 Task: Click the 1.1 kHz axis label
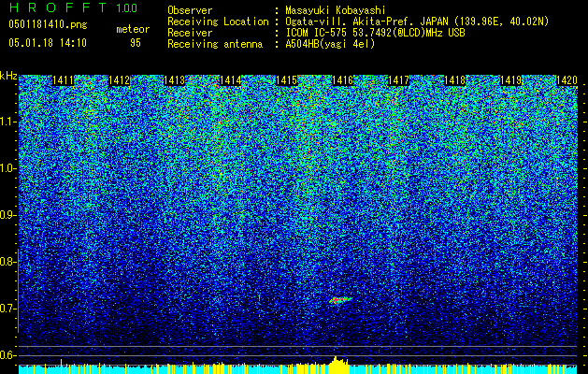[x=7, y=122]
